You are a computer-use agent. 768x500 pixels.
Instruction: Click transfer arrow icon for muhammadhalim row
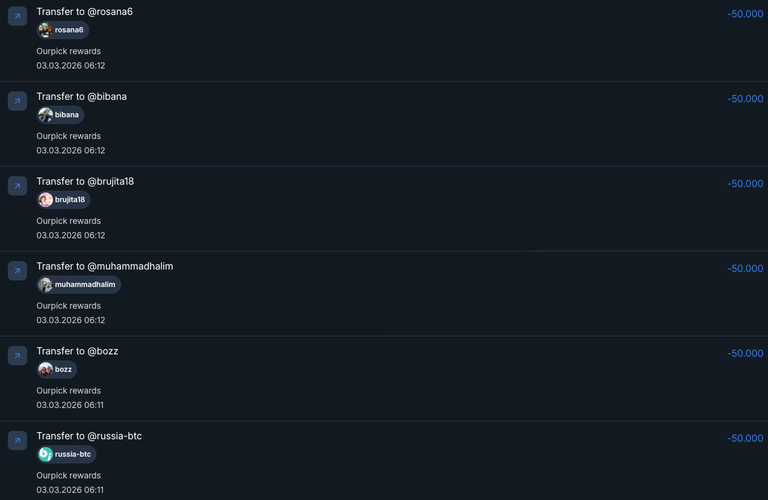(17, 271)
